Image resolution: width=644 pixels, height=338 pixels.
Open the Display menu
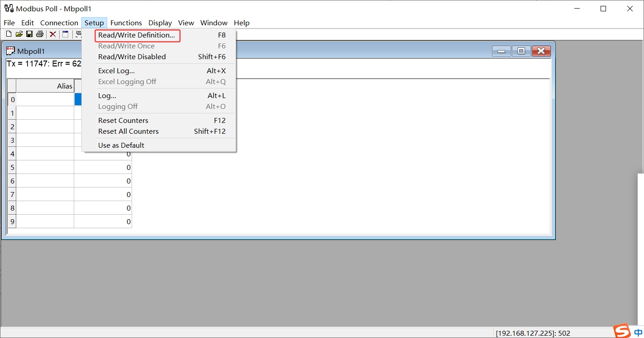(160, 23)
